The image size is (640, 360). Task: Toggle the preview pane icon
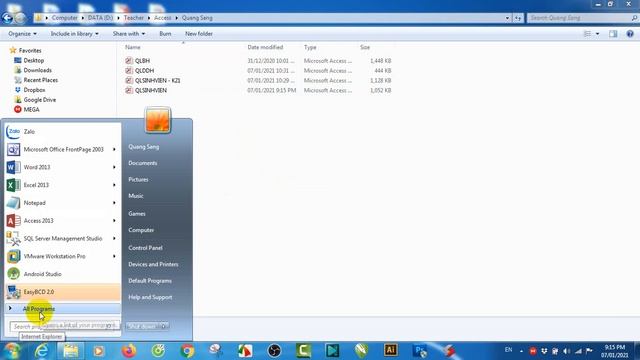(x=613, y=34)
